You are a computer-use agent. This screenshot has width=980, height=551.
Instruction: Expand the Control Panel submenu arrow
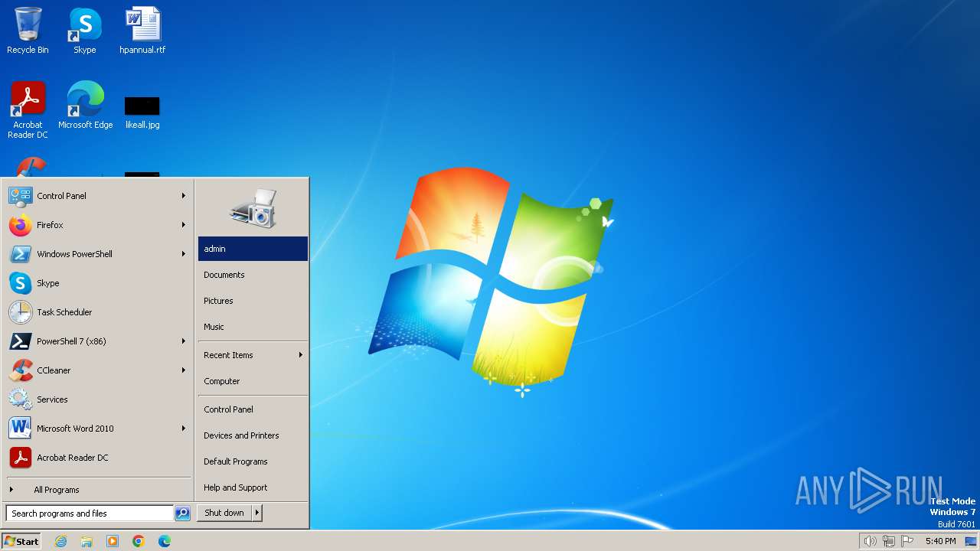pyautogui.click(x=184, y=196)
